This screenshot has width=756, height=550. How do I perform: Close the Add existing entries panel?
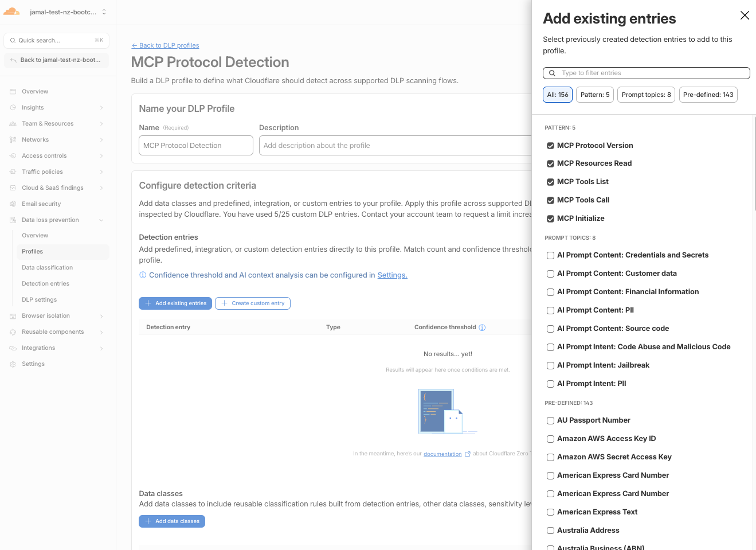[x=745, y=15]
